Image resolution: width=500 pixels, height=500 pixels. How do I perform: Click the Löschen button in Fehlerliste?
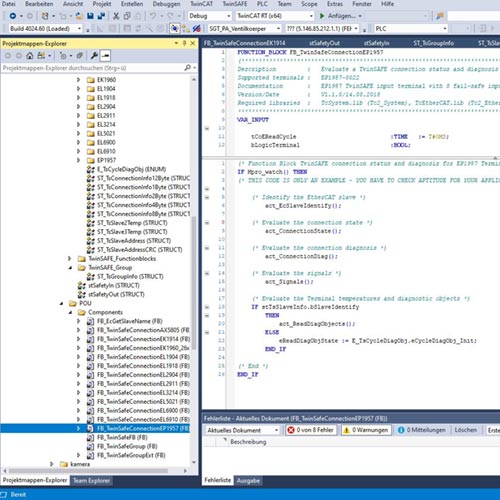(465, 430)
